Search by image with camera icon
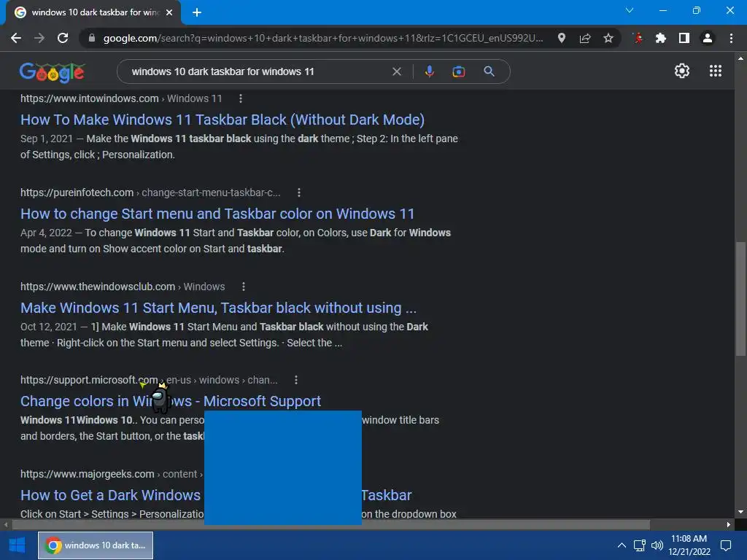 click(x=458, y=71)
